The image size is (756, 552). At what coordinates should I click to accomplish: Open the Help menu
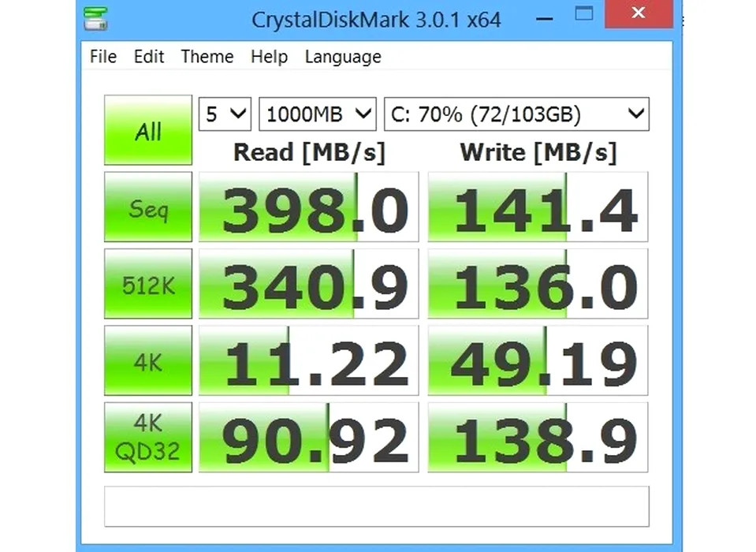coord(269,57)
